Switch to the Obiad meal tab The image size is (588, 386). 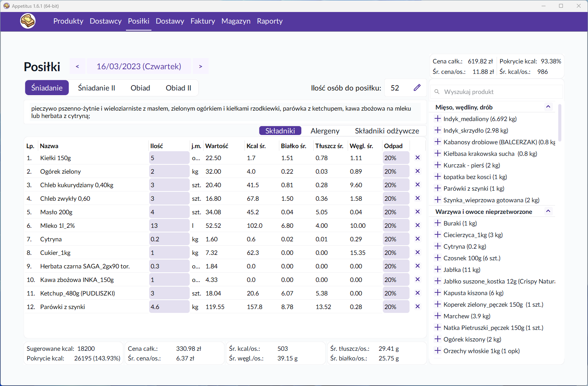coord(140,88)
